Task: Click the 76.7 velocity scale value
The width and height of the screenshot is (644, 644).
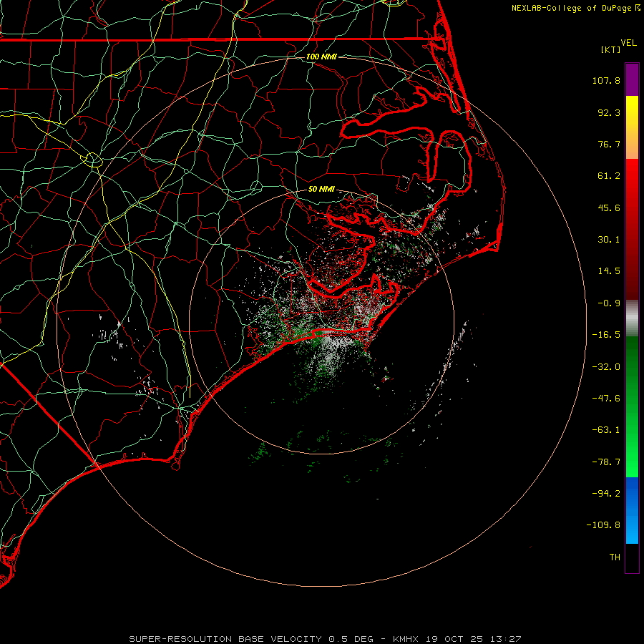Action: pyautogui.click(x=609, y=144)
